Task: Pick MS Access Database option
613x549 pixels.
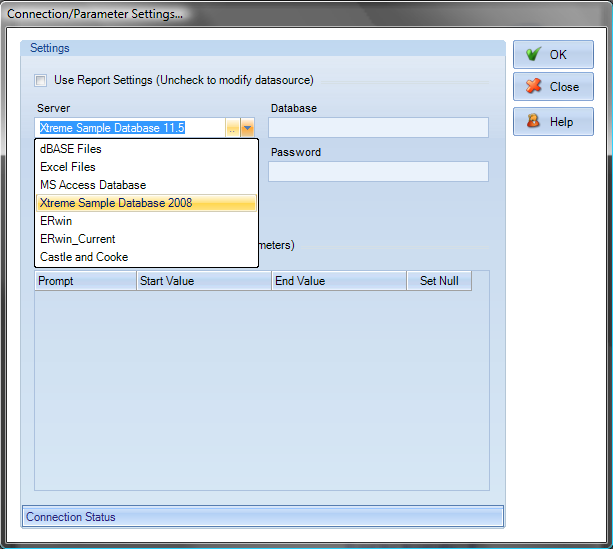Action: pos(146,185)
